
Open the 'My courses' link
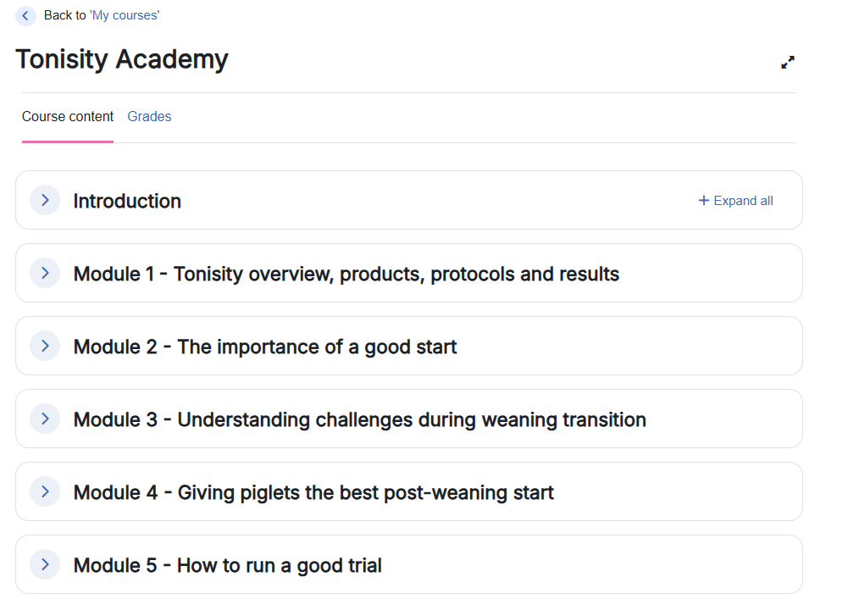(x=125, y=15)
